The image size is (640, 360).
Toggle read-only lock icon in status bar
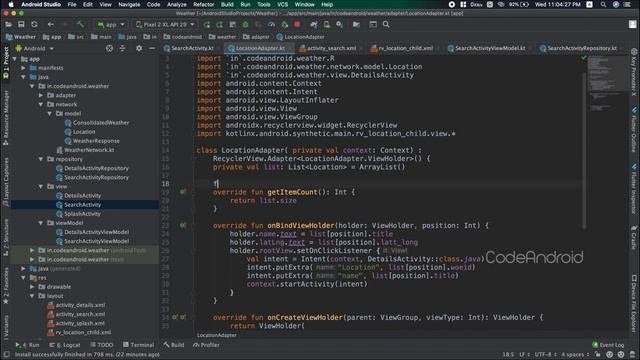click(x=598, y=354)
